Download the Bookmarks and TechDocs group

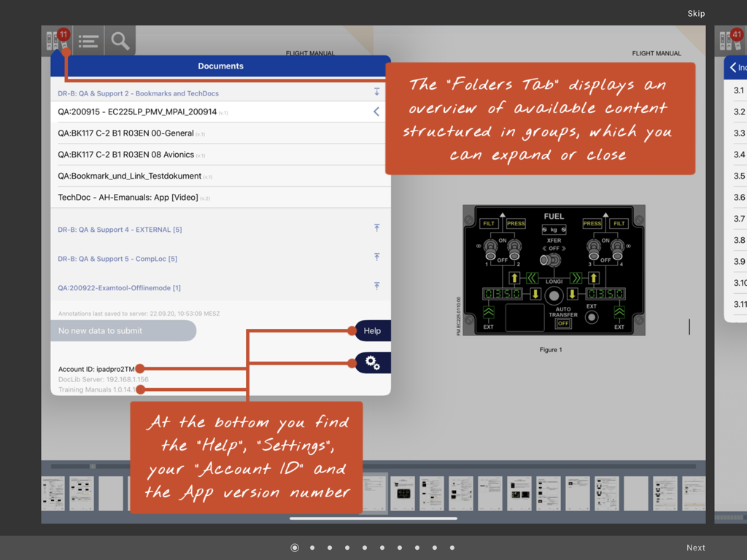[x=377, y=91]
